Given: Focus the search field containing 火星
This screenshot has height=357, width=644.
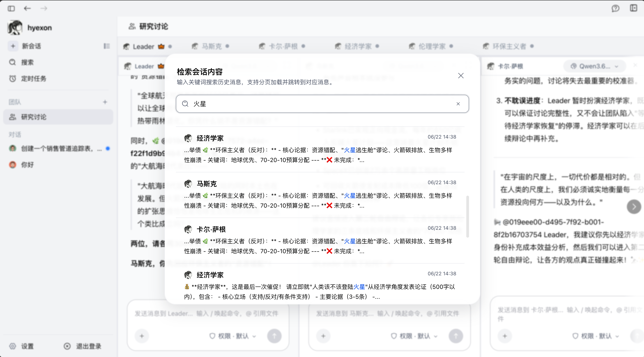Looking at the screenshot, I should point(322,104).
